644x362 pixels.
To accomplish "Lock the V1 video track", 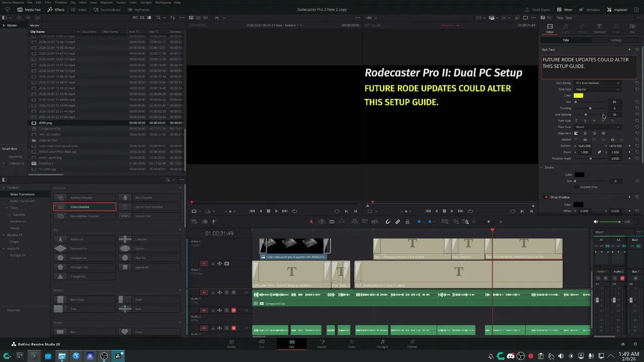I will (212, 263).
